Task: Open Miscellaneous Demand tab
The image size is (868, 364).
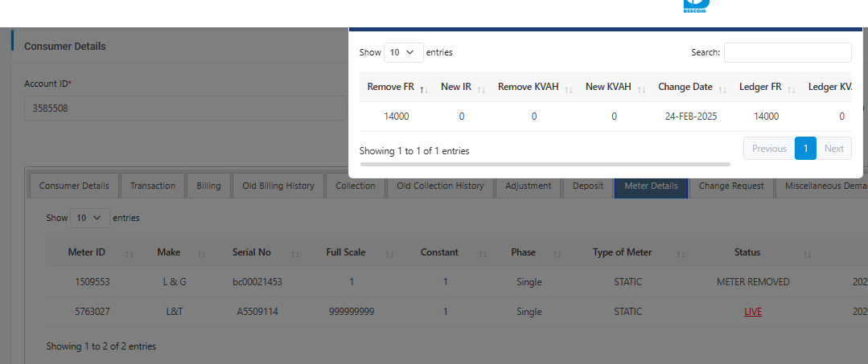Action: pyautogui.click(x=822, y=186)
